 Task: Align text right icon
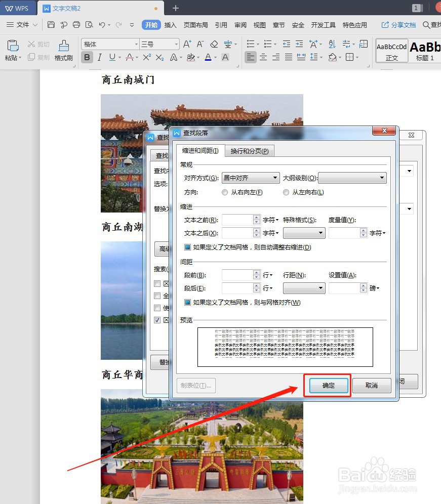(276, 57)
